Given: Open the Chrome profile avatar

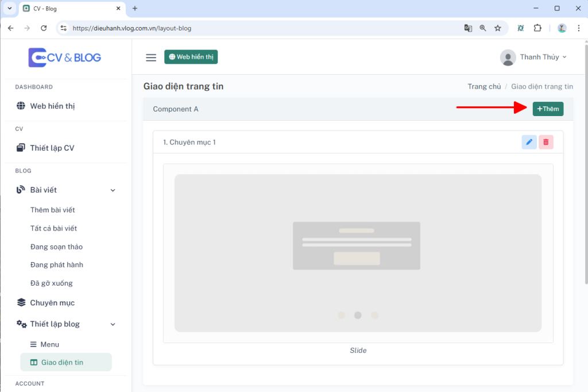Looking at the screenshot, I should 562,28.
